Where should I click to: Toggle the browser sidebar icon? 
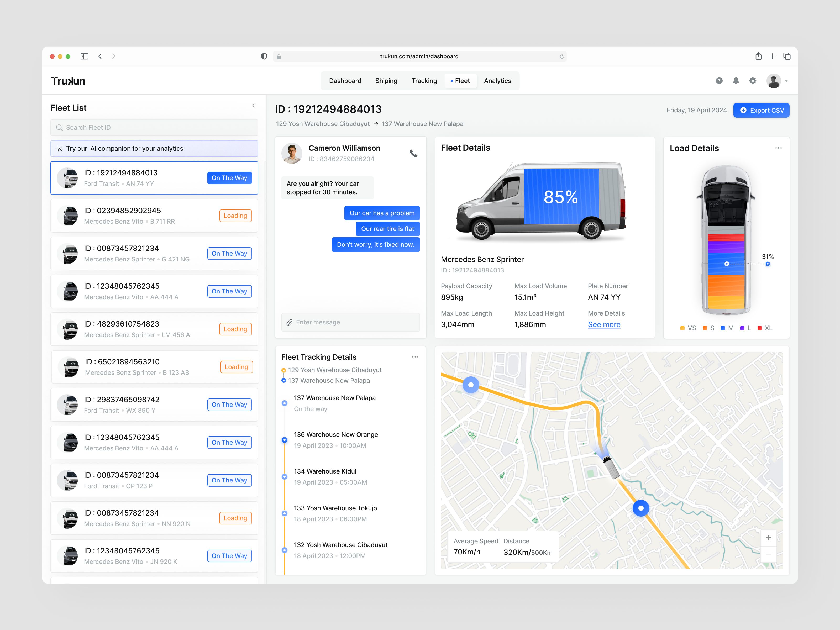click(84, 56)
